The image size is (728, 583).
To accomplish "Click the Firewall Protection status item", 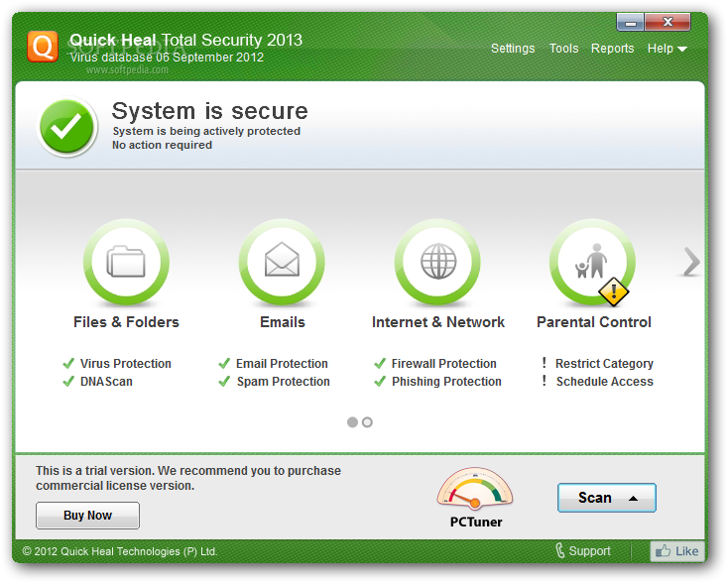I will point(435,364).
